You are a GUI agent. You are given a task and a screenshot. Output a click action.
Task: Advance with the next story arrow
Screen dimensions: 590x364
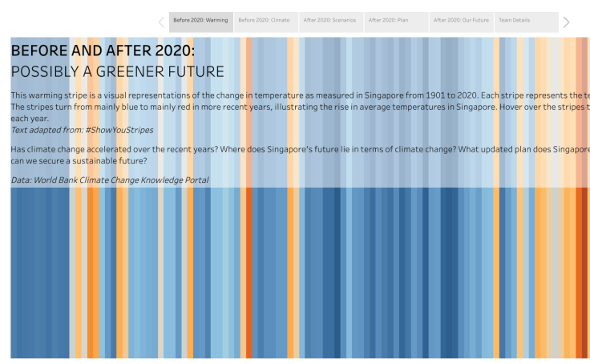(x=566, y=22)
